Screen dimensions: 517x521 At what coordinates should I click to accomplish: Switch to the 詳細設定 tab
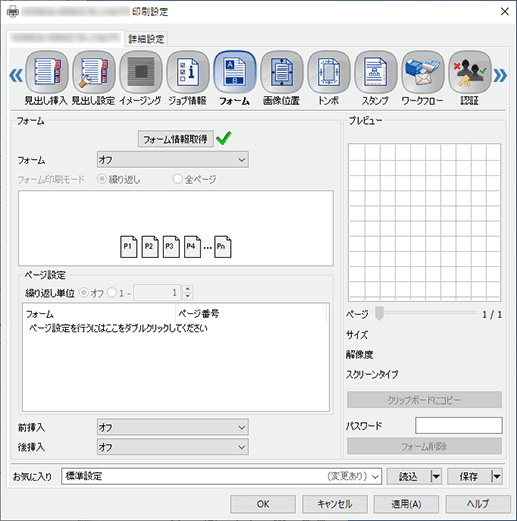[x=146, y=39]
